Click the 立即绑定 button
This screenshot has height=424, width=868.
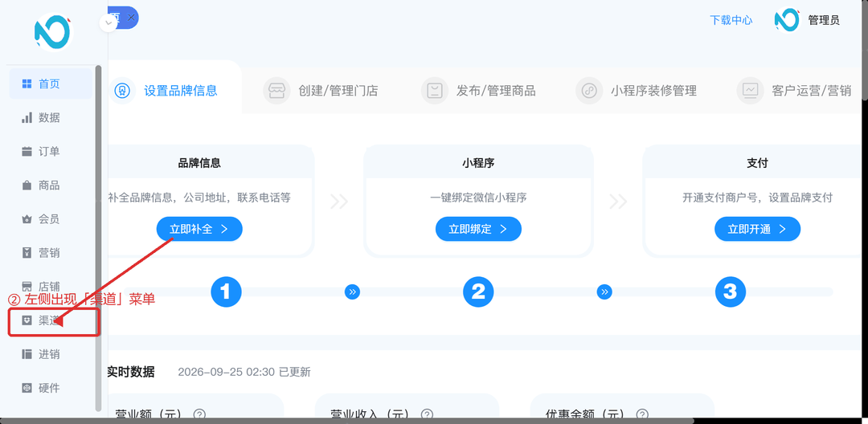pos(478,229)
